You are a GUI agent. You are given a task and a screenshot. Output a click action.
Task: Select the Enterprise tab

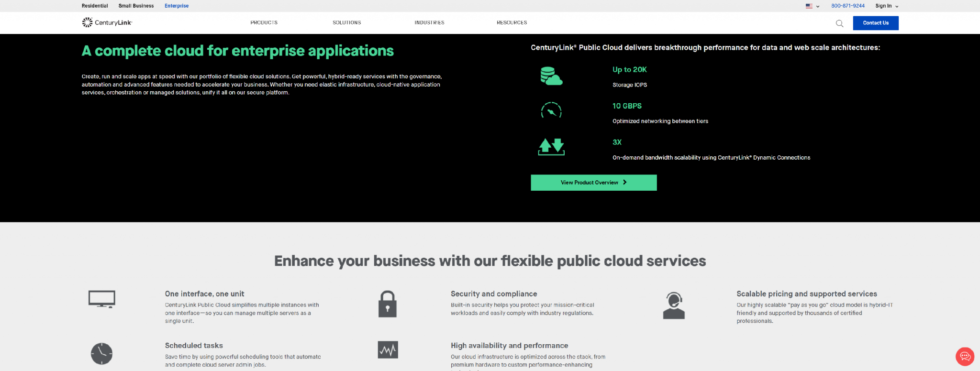click(x=177, y=6)
